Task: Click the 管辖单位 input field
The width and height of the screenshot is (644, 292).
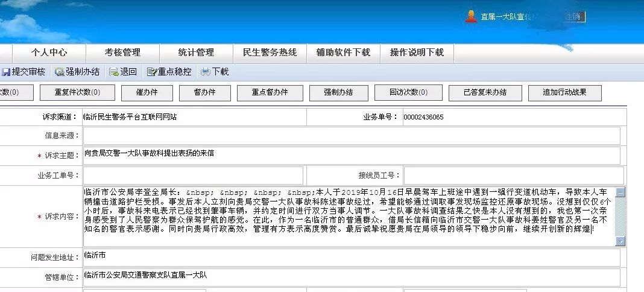Action: click(x=352, y=277)
